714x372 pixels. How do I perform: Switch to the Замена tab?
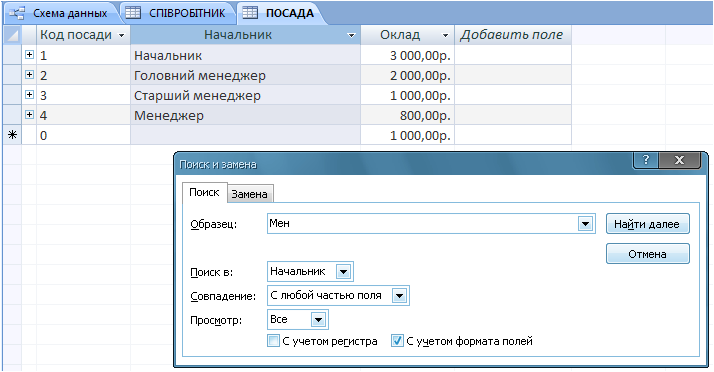pos(250,194)
